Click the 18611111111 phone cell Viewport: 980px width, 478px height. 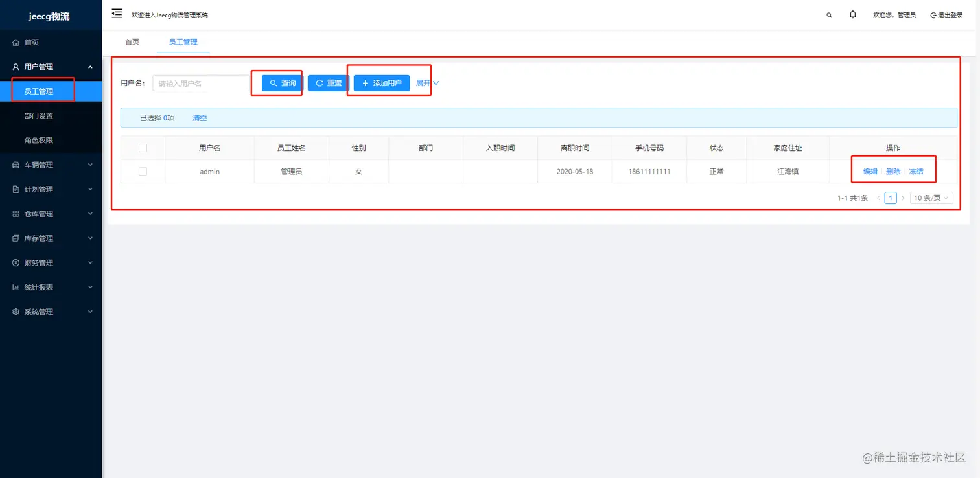tap(649, 172)
